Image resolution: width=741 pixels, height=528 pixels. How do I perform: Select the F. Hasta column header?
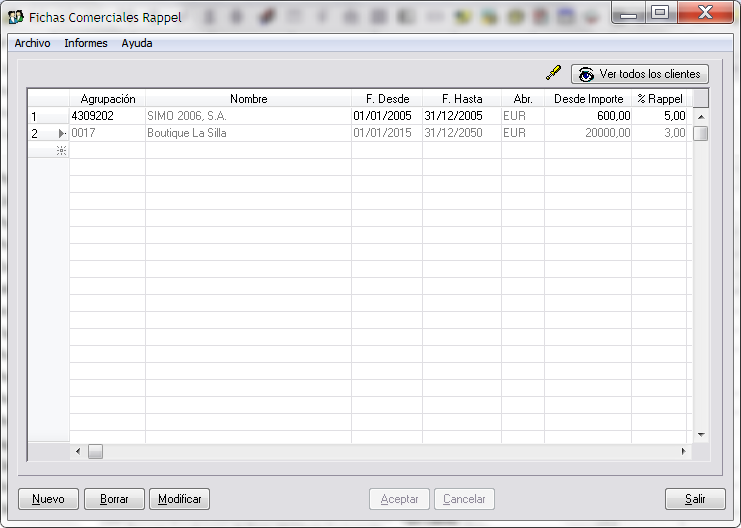click(462, 98)
